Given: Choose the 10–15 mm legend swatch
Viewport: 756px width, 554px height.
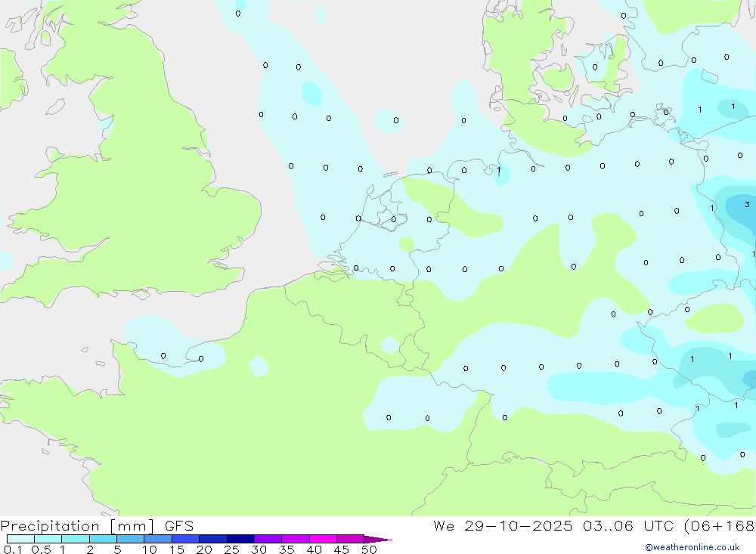Looking at the screenshot, I should tap(158, 539).
